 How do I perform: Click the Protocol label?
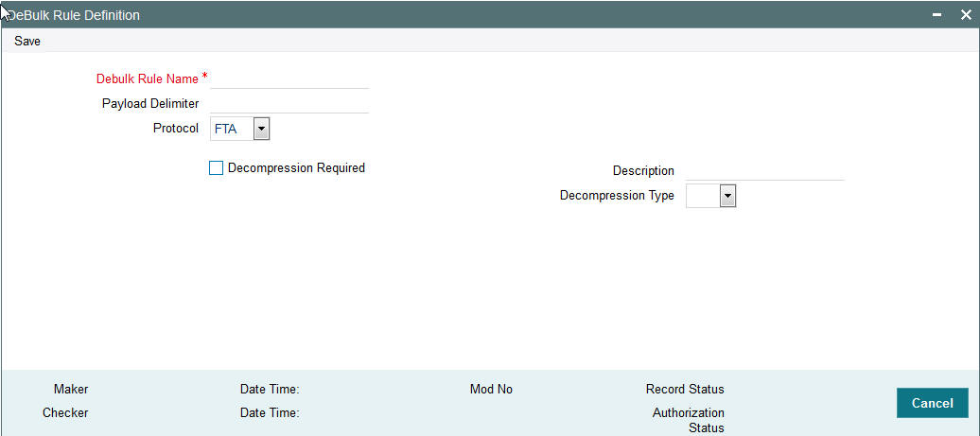(176, 128)
